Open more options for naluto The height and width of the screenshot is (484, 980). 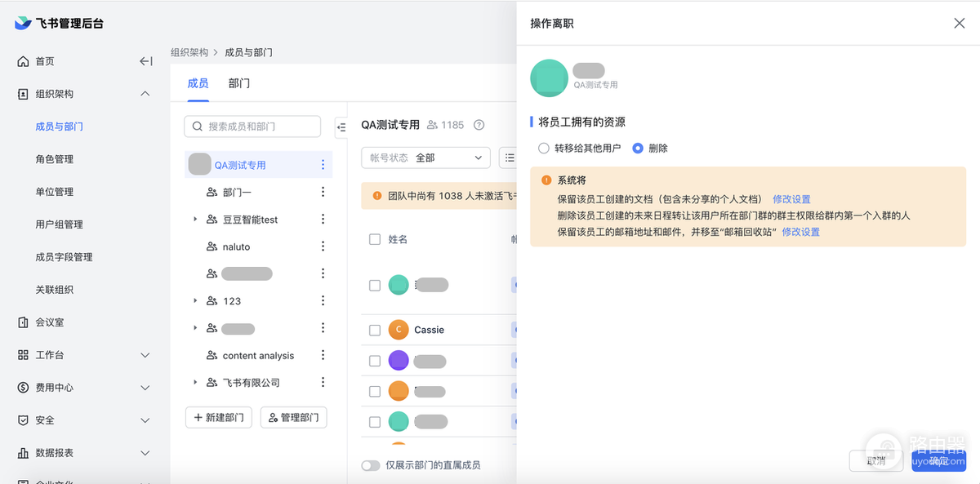pos(323,246)
